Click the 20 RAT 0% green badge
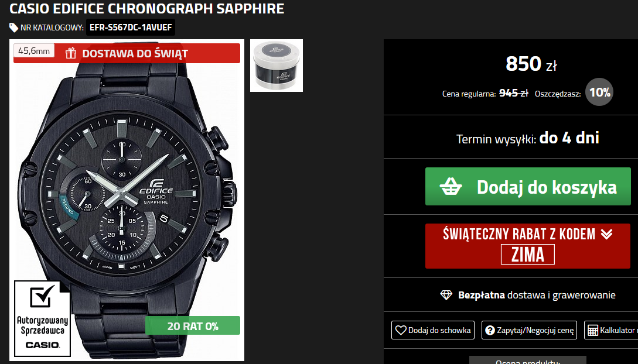Screen dimensions: 638x364 193,326
